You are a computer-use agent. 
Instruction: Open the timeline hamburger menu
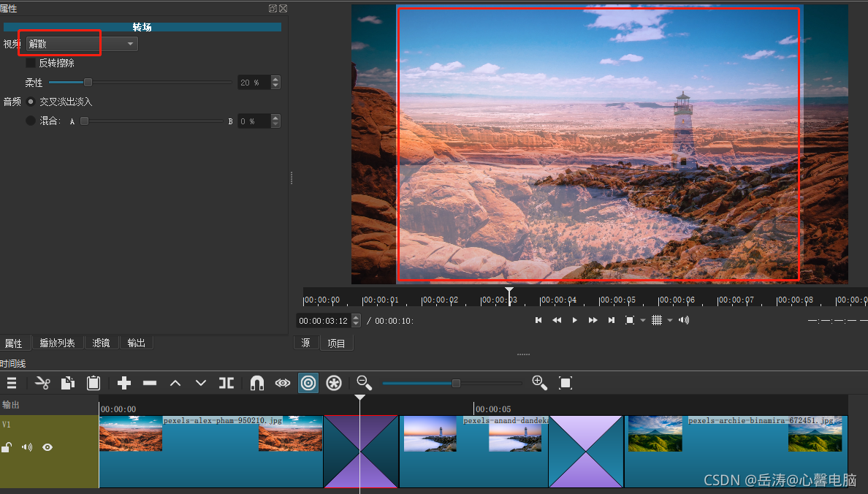point(11,383)
